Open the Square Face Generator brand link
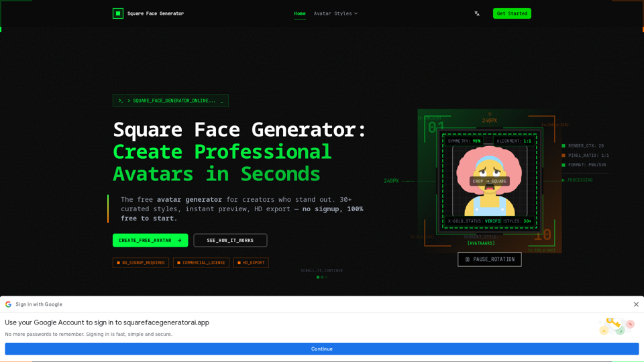The image size is (644, 362). click(x=148, y=13)
